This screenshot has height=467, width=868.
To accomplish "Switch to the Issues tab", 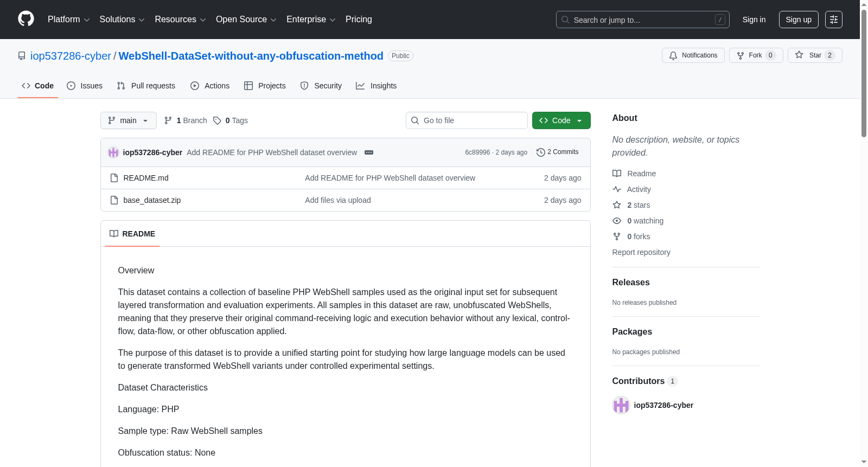I will click(85, 86).
